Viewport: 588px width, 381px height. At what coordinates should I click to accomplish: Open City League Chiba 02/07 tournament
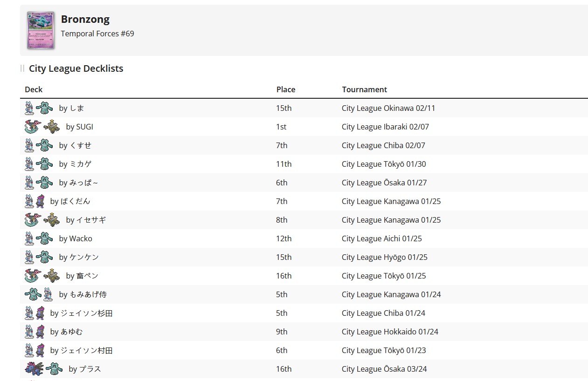coord(383,145)
